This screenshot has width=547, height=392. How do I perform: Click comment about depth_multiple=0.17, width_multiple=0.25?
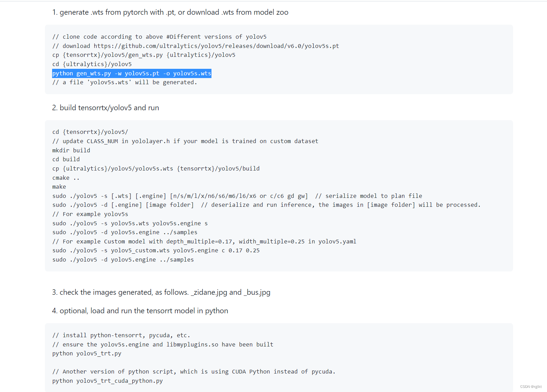coord(204,241)
